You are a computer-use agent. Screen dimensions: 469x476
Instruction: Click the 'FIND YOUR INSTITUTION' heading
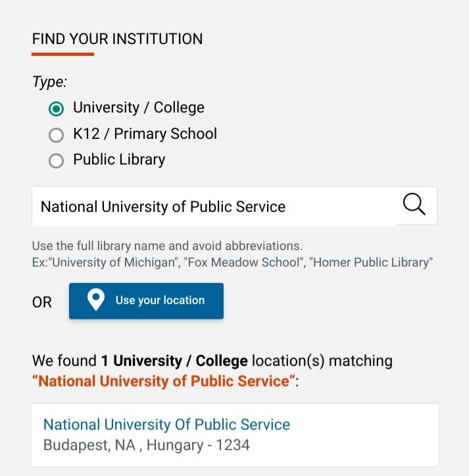[x=117, y=39]
